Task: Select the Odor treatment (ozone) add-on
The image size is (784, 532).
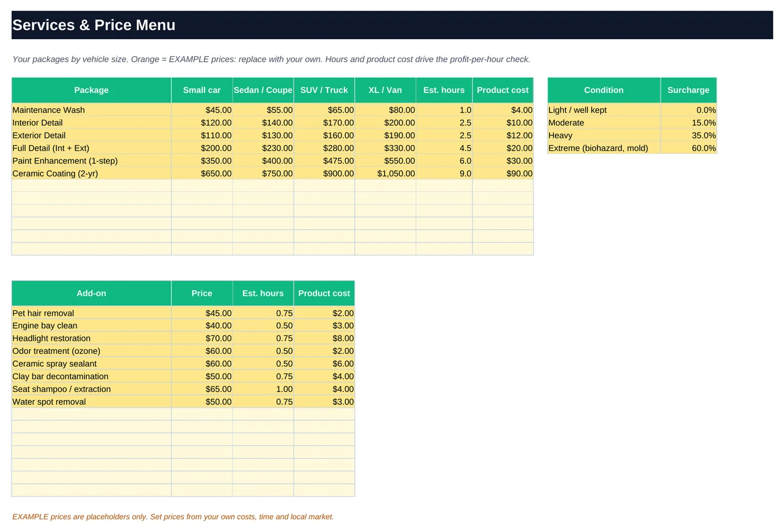Action: [91, 351]
